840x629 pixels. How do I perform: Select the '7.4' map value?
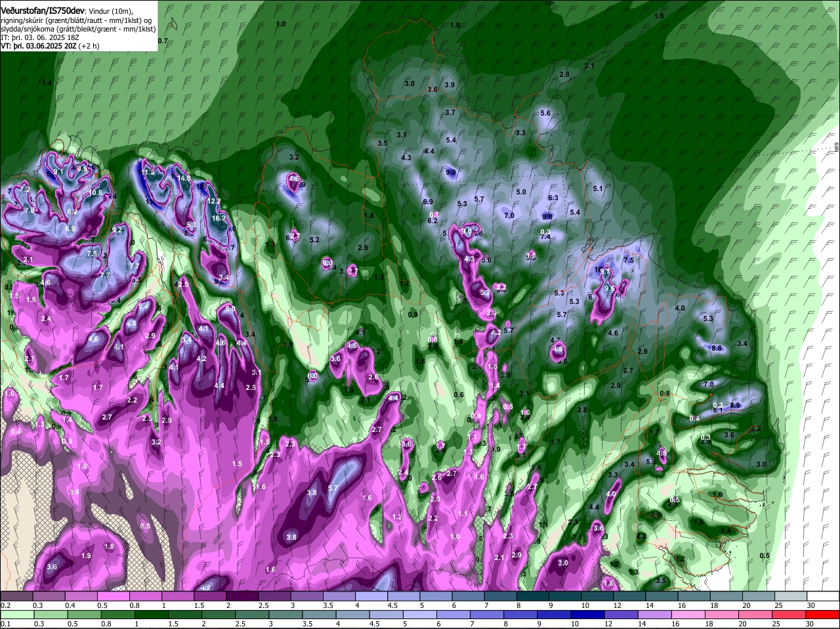coord(545,237)
